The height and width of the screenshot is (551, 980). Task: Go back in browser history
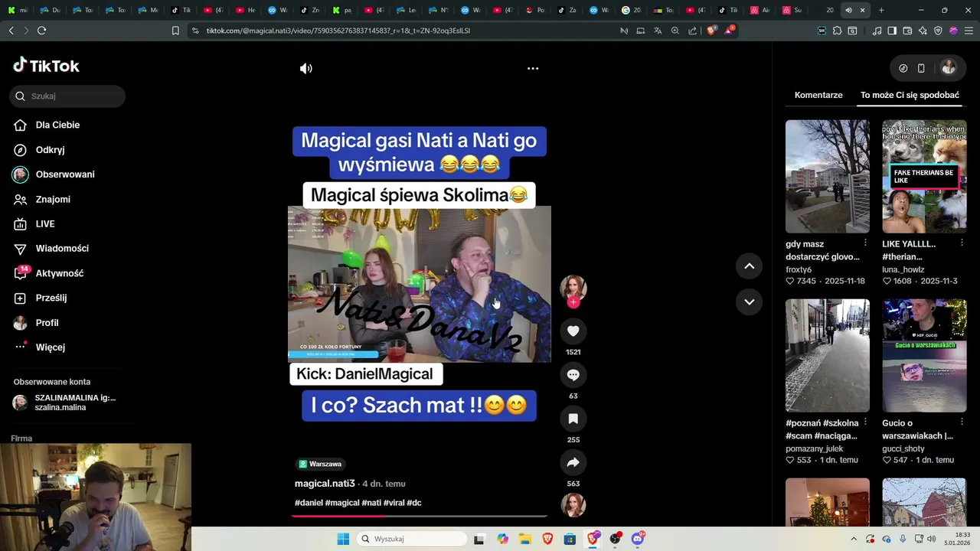(11, 31)
